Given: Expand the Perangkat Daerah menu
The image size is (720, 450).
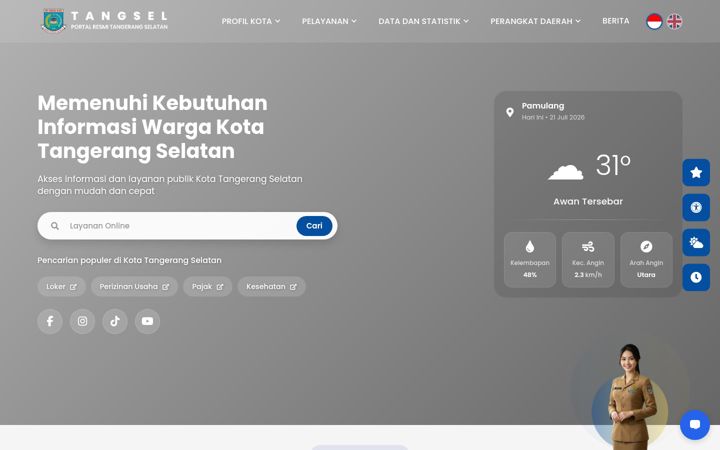Looking at the screenshot, I should pyautogui.click(x=535, y=21).
